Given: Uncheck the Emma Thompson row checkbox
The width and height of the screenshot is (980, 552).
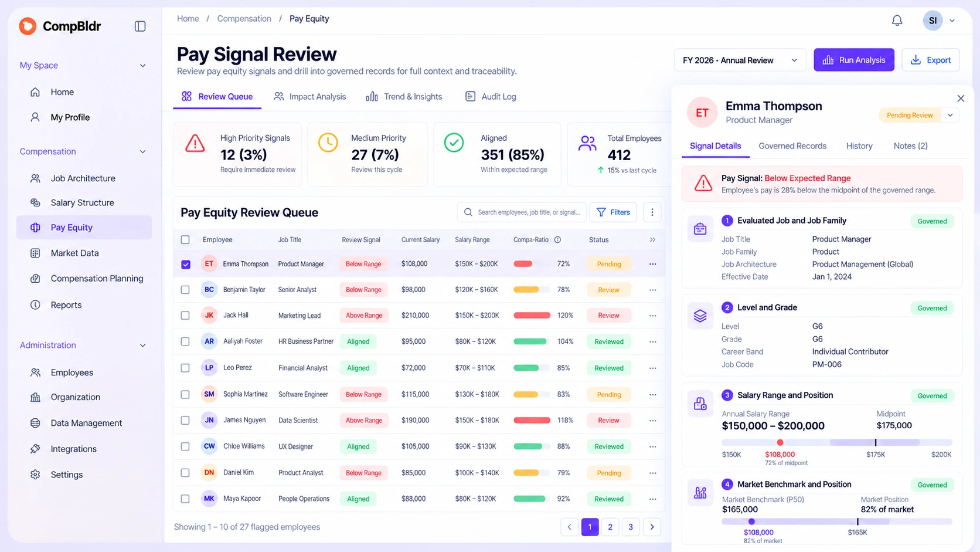Looking at the screenshot, I should [186, 264].
